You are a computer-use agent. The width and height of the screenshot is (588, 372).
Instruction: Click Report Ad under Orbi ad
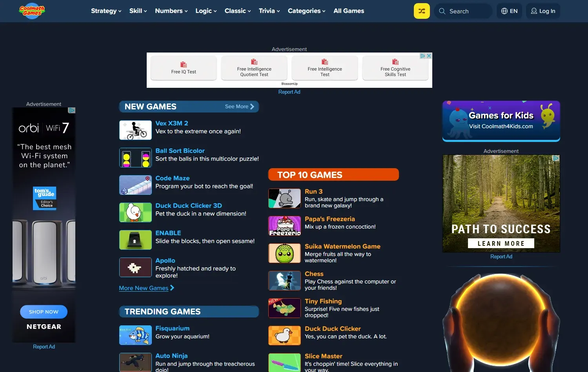coord(44,347)
